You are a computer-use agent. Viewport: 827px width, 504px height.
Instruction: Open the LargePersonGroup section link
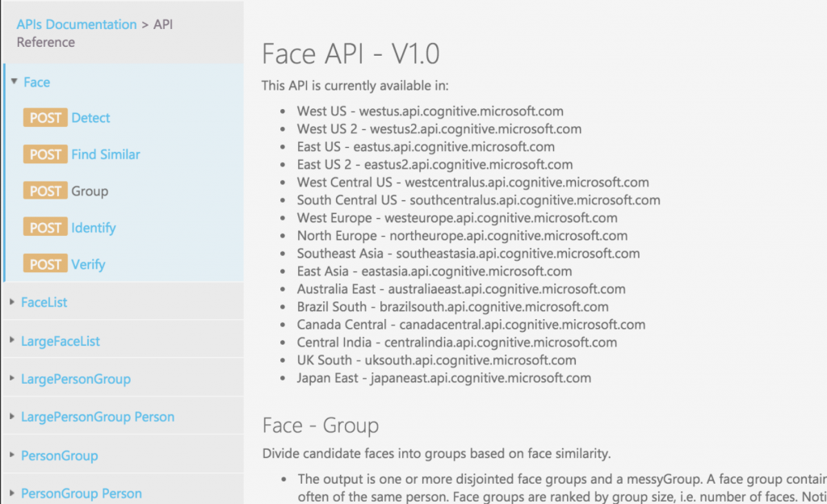76,379
